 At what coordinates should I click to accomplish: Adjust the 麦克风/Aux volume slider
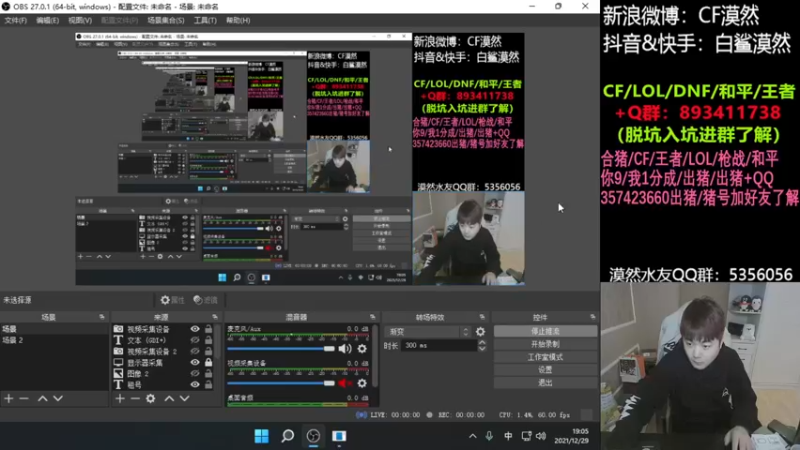[x=281, y=349]
